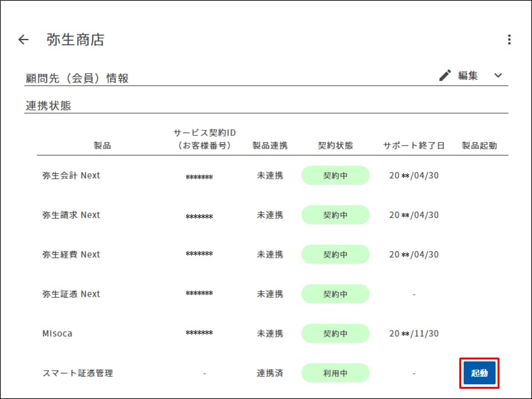
Task: Open the three-dot more options menu
Action: point(509,40)
